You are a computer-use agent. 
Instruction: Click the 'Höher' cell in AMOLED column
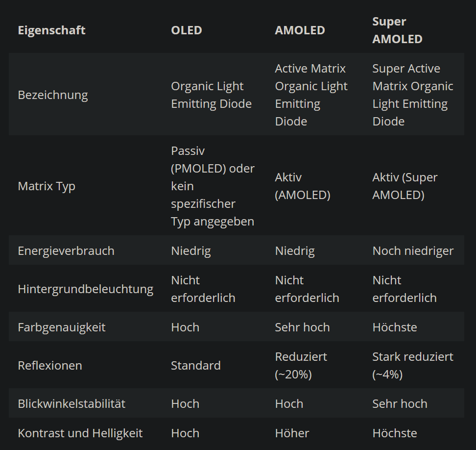point(292,433)
